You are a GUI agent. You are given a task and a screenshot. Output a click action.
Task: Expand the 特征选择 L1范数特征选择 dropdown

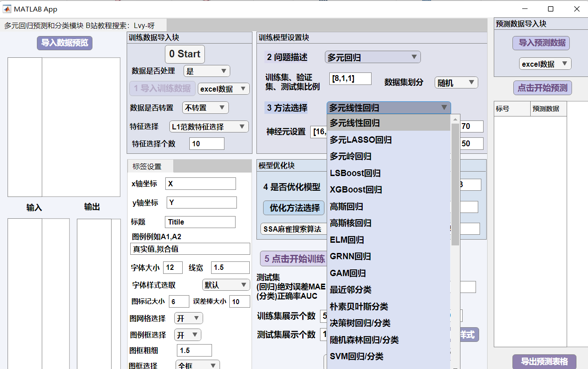209,127
